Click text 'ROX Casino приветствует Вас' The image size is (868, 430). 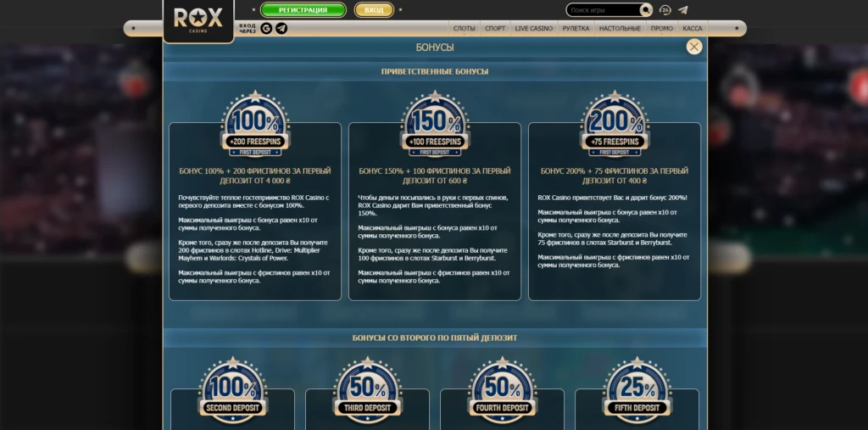[x=614, y=198]
